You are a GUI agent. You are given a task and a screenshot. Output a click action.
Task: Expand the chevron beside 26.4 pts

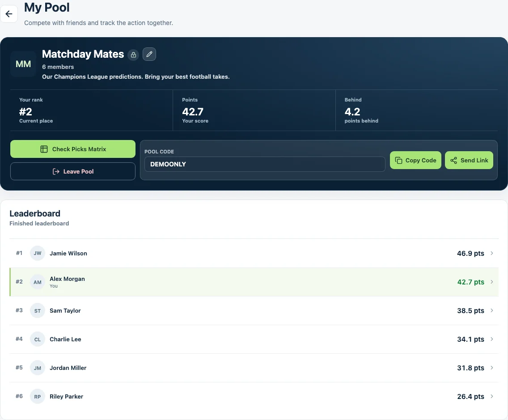[x=492, y=396]
